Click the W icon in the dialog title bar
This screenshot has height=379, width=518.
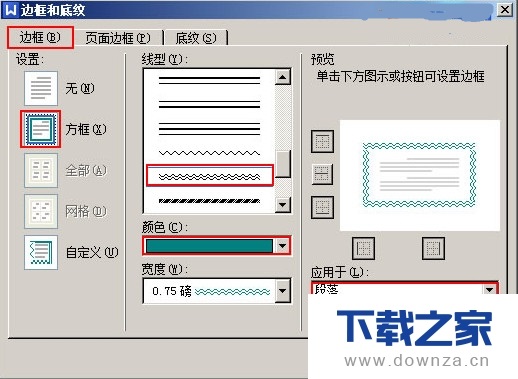[x=10, y=10]
